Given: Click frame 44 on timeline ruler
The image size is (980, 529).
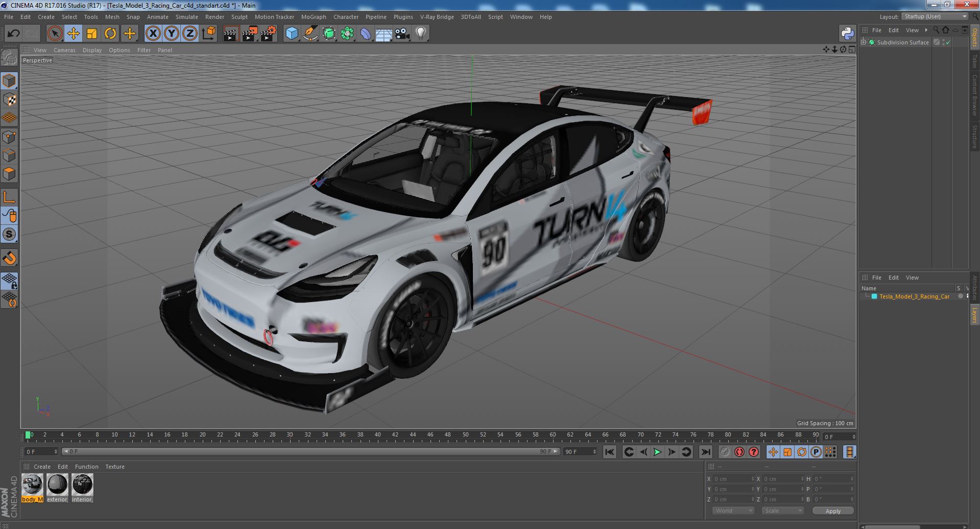Looking at the screenshot, I should pos(413,435).
